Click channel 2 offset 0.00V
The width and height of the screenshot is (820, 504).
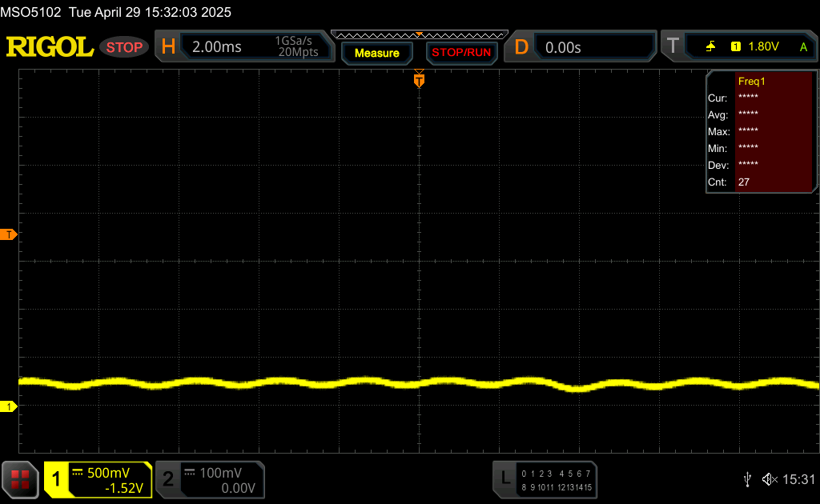pos(238,488)
